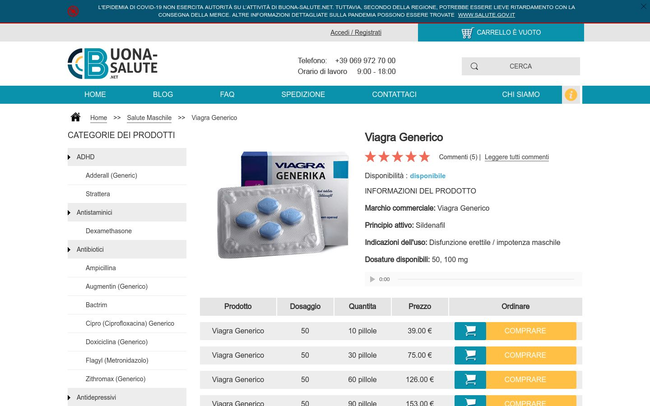650x406 pixels.
Task: Click the 60 pillole quantity cell
Action: [362, 380]
